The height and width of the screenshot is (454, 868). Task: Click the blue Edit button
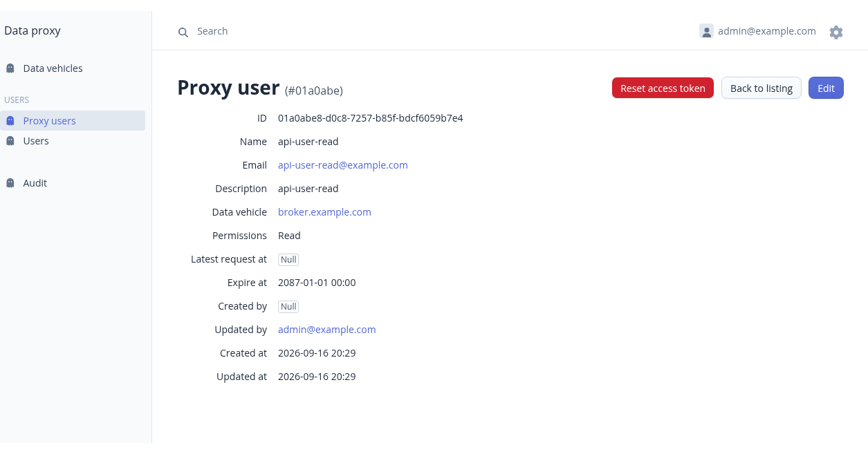click(x=826, y=88)
